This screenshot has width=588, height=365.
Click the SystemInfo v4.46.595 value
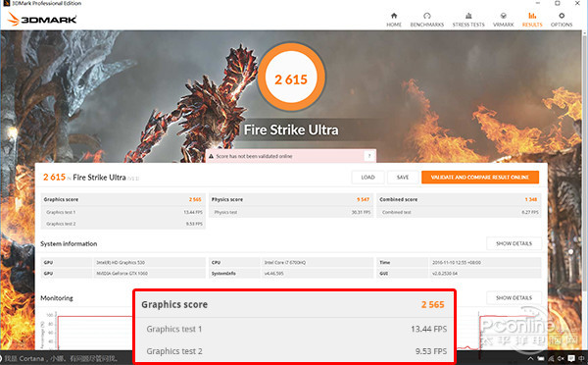coord(273,274)
